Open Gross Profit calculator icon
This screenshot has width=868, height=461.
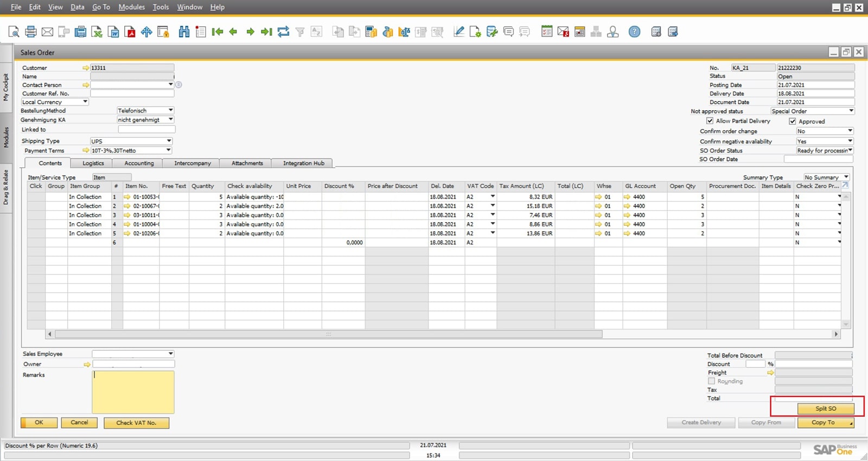(371, 32)
